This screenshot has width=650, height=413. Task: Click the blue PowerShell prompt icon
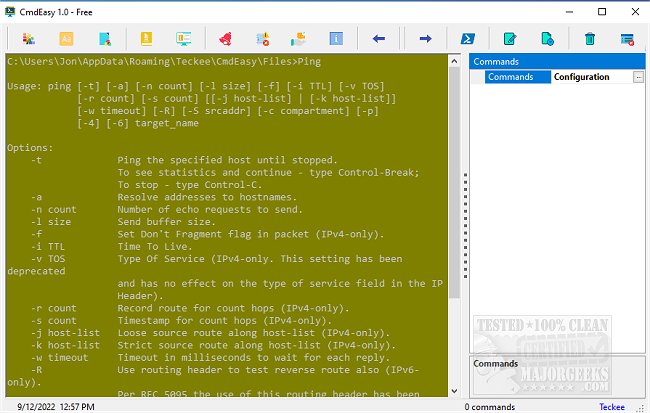468,39
